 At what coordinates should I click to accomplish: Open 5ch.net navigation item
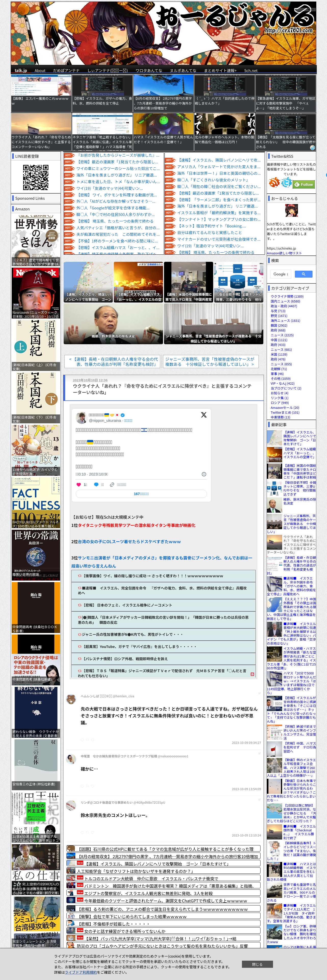pyautogui.click(x=251, y=70)
